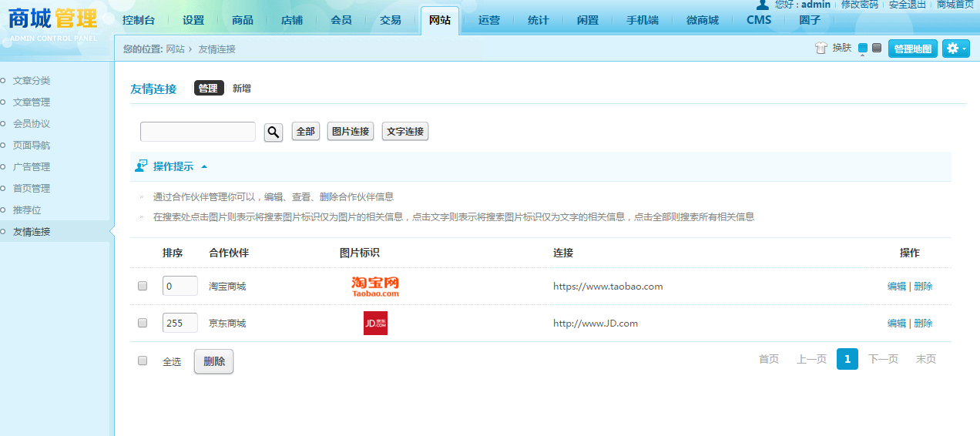Go to 会员协议 in sidebar
The image size is (980, 436).
click(x=32, y=123)
